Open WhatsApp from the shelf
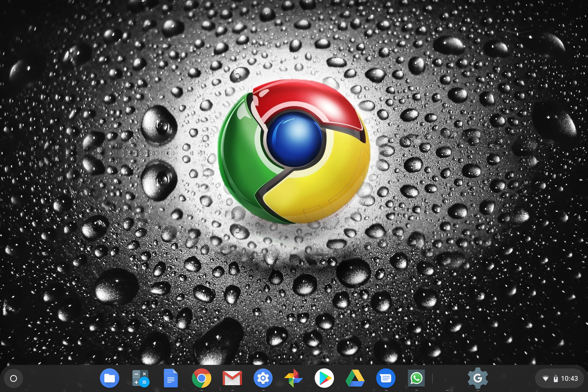The height and width of the screenshot is (392, 588). pos(416,379)
